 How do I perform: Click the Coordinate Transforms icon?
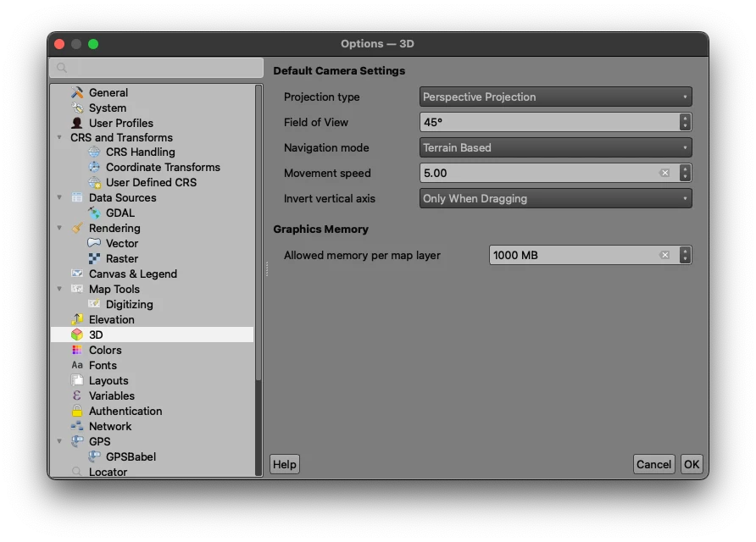(x=95, y=167)
